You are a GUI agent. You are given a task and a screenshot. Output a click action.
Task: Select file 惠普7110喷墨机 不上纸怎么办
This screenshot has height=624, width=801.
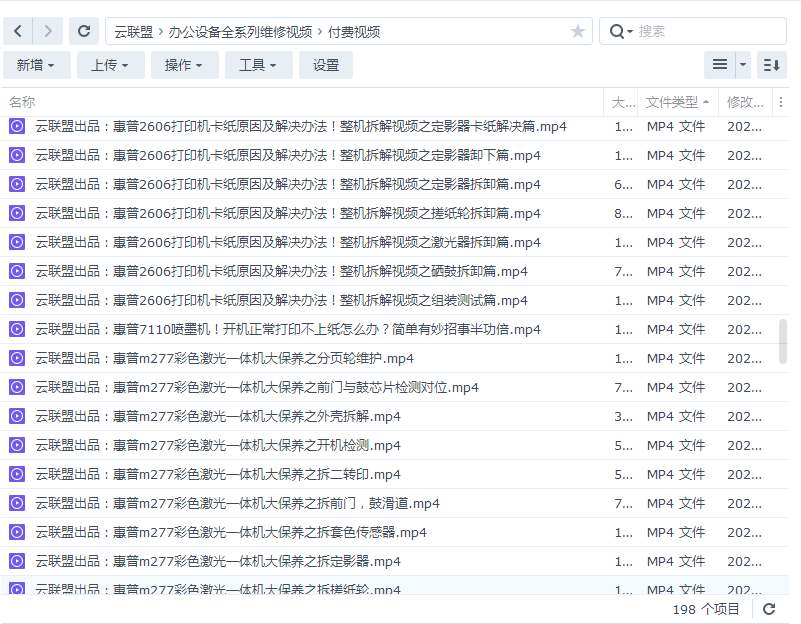pos(288,329)
